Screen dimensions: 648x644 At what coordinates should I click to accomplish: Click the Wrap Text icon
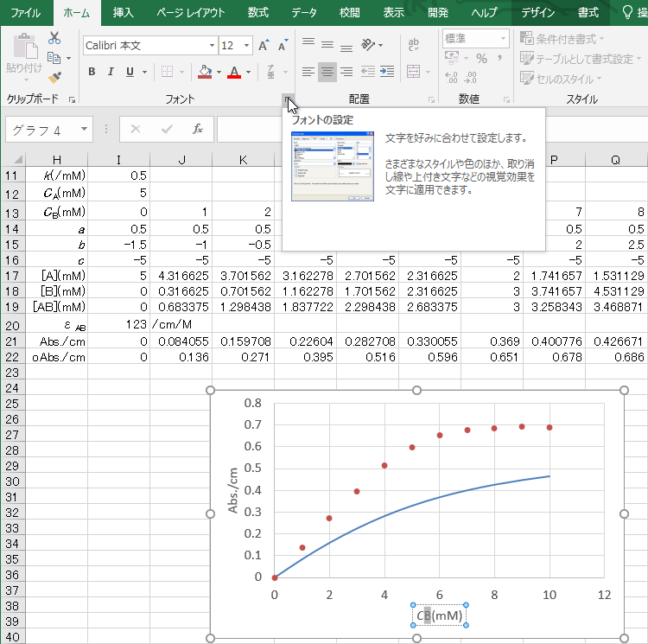(x=413, y=45)
